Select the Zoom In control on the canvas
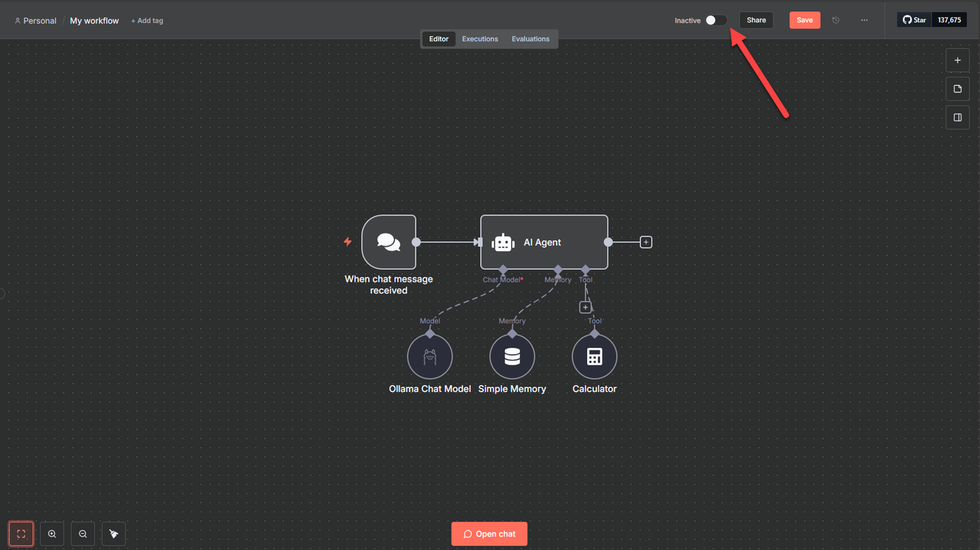 [51, 533]
